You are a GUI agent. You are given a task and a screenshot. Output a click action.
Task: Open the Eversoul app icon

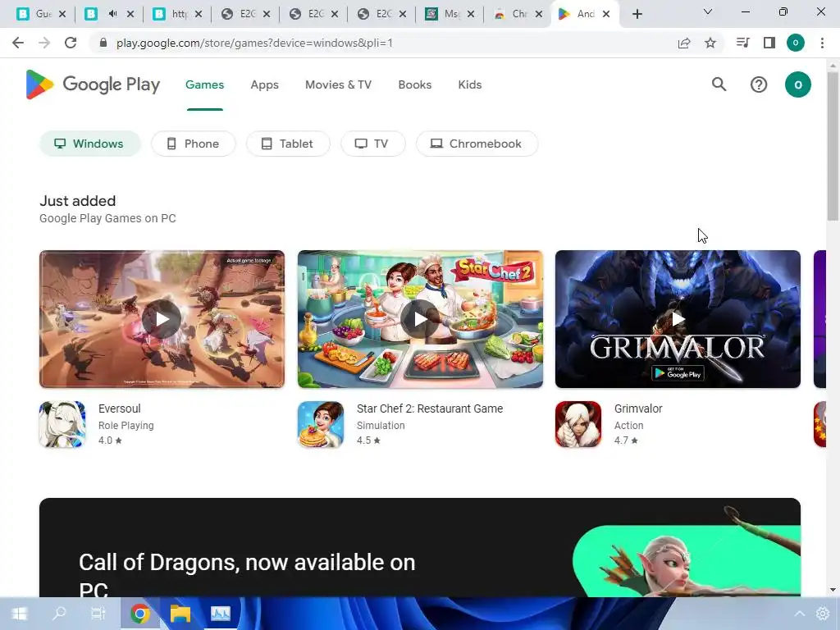pyautogui.click(x=62, y=424)
